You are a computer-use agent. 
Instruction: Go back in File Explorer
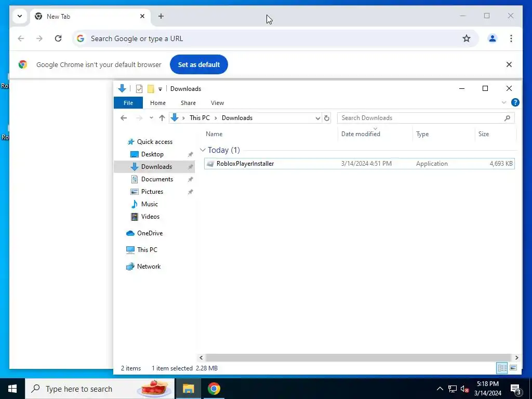(124, 118)
